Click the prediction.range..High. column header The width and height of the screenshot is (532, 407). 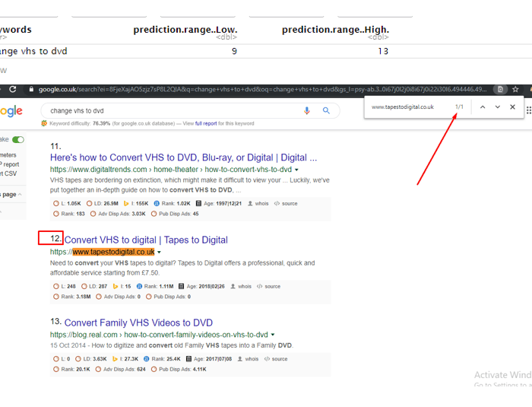tap(335, 30)
